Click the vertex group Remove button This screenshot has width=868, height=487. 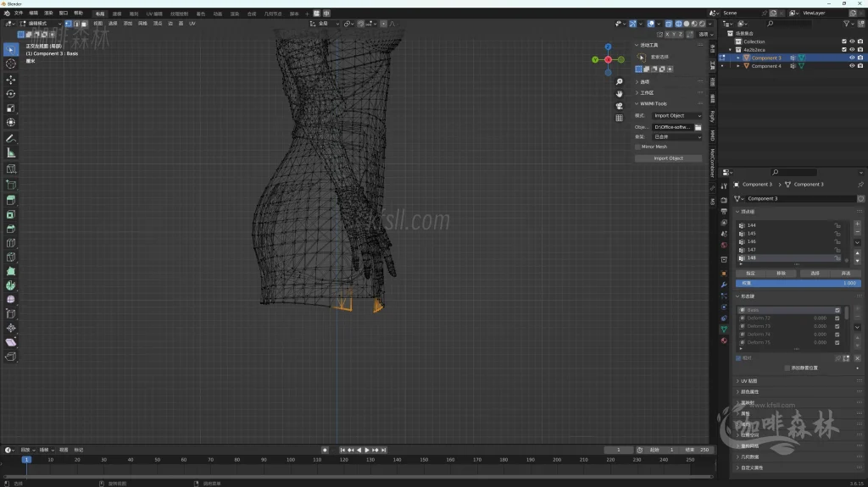pos(781,274)
